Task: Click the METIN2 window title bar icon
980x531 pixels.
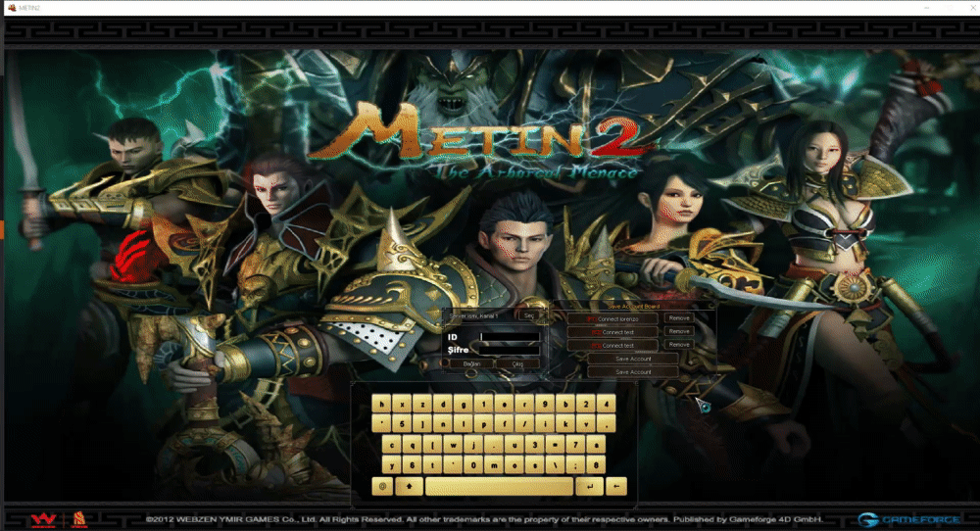Action: [x=11, y=8]
